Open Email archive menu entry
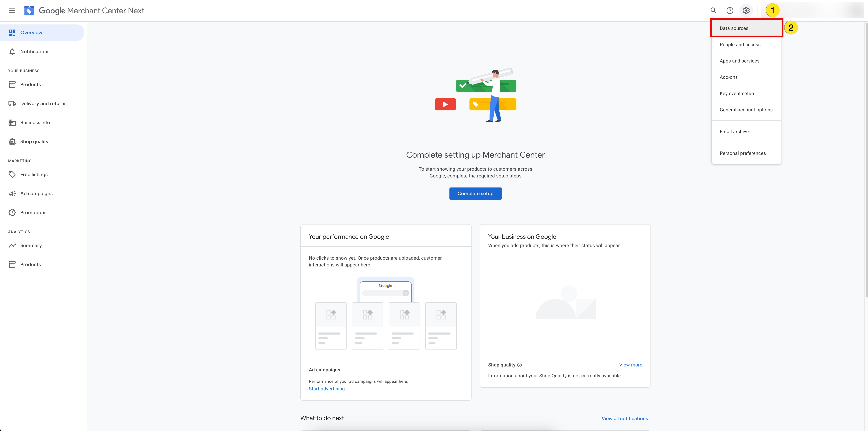Viewport: 868px width, 431px height. [x=734, y=131]
